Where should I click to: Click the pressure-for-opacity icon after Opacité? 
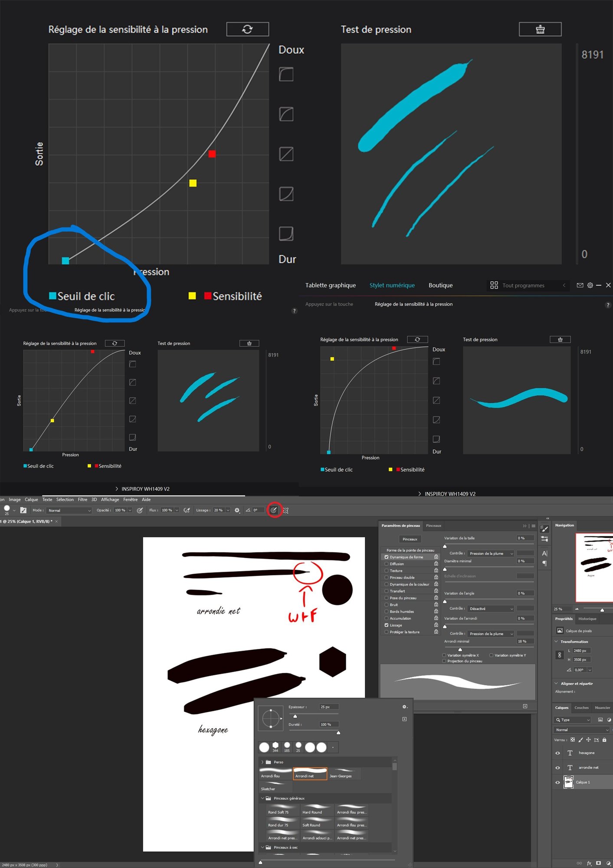[x=140, y=510]
